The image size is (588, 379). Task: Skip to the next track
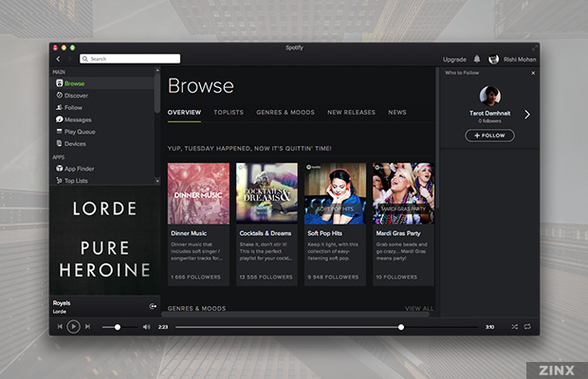[x=87, y=327]
